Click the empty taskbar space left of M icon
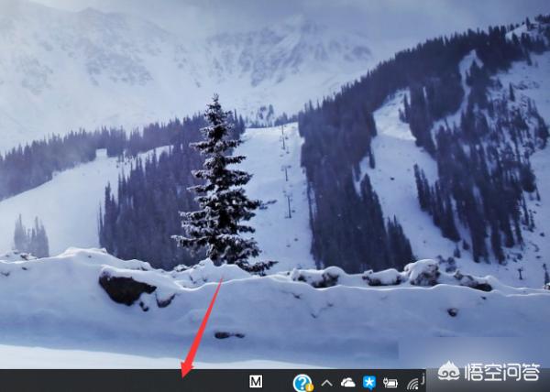The image size is (550, 392). click(x=220, y=381)
